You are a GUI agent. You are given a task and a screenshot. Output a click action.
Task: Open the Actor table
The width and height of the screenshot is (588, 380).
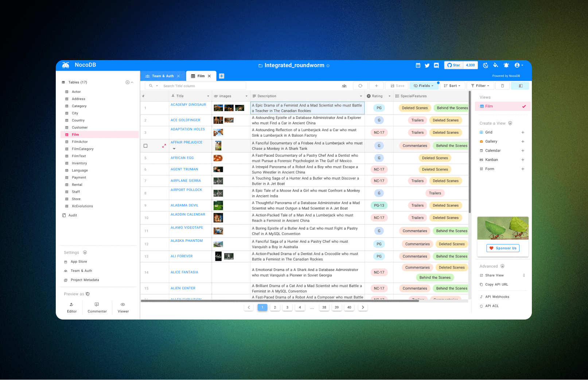76,92
